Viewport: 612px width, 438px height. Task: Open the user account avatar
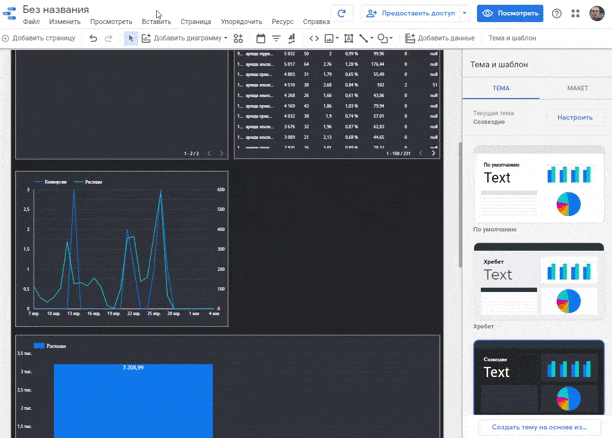[x=597, y=14]
